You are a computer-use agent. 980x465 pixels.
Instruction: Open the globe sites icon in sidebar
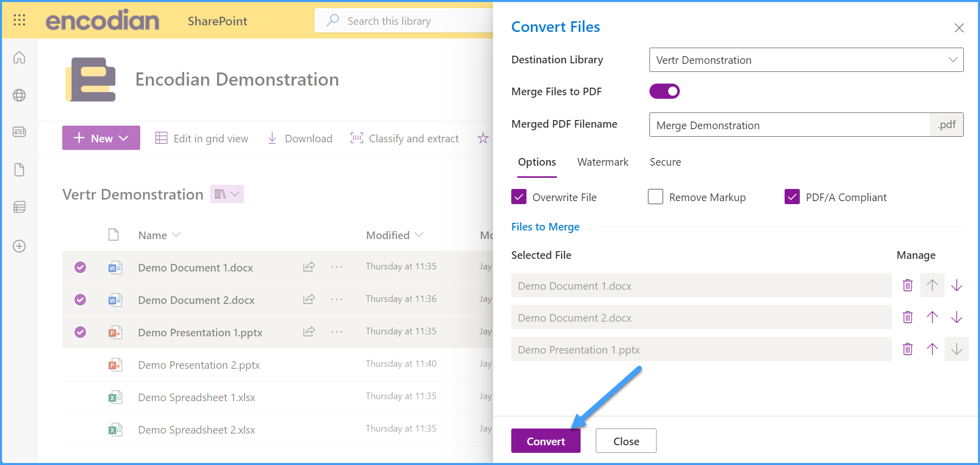19,95
